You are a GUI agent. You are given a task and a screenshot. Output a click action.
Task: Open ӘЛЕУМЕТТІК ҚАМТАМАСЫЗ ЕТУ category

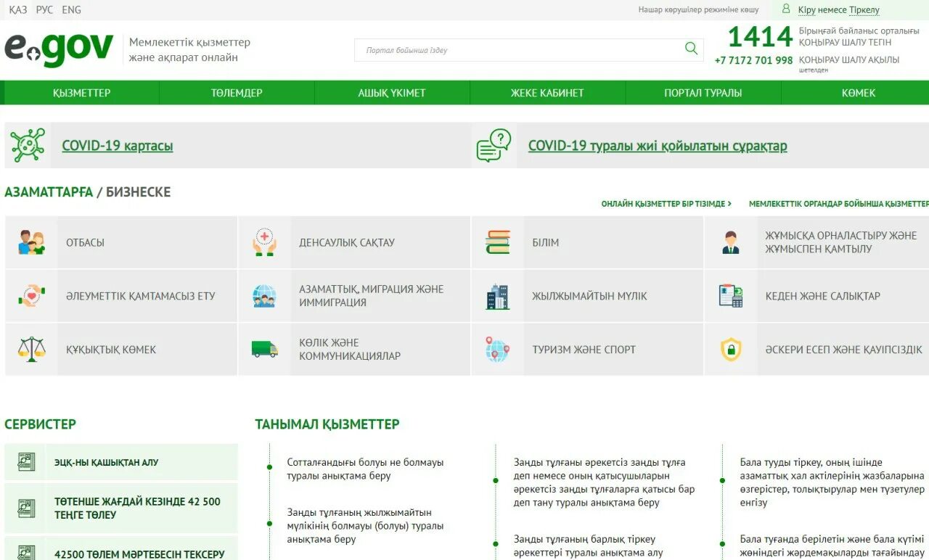[x=121, y=296]
